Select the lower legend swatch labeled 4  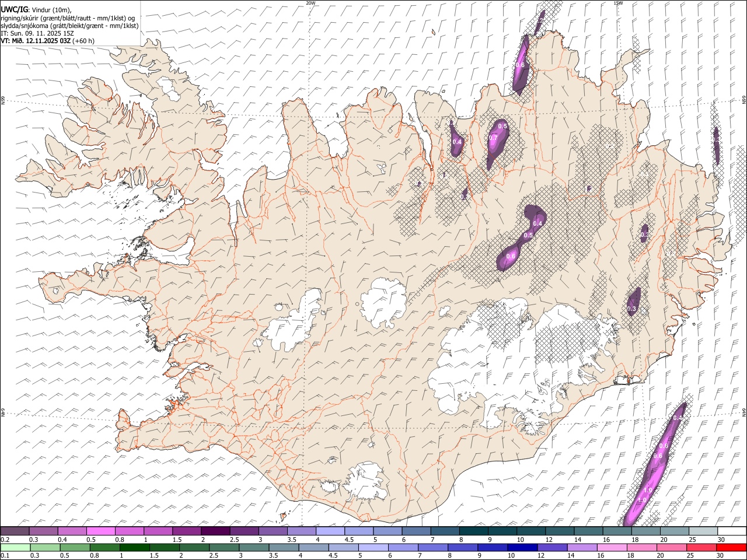pyautogui.click(x=313, y=547)
